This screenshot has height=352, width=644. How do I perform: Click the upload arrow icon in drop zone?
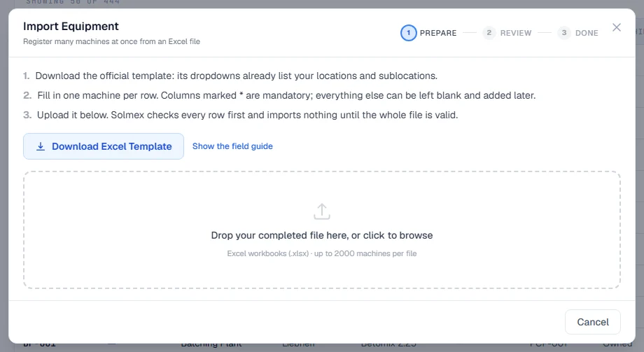(322, 211)
